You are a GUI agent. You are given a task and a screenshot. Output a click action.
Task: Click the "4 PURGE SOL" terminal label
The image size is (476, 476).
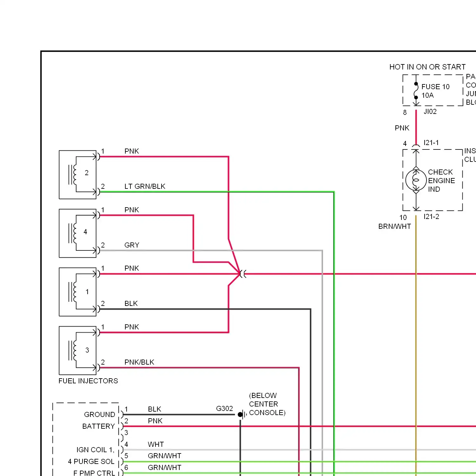click(91, 461)
